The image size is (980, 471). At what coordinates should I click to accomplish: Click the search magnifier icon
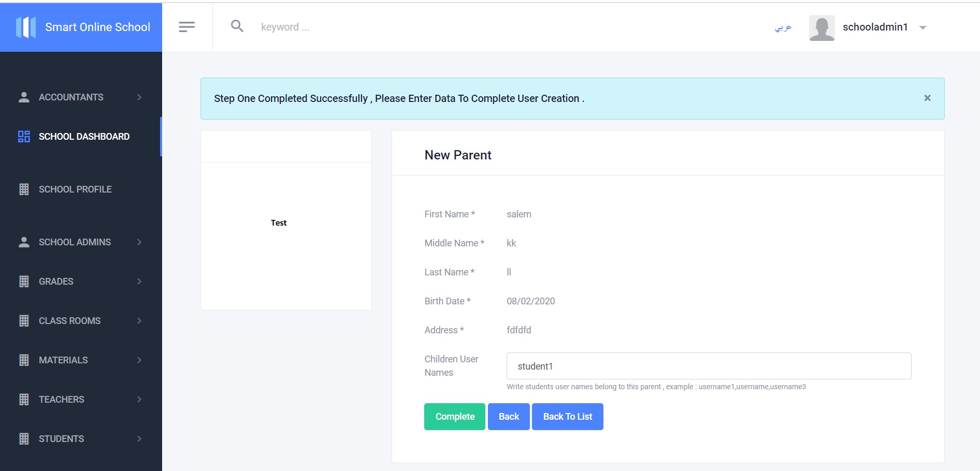tap(237, 26)
